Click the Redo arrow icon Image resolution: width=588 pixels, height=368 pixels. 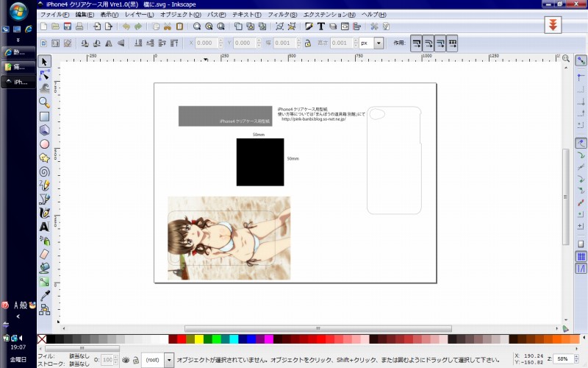pos(138,26)
